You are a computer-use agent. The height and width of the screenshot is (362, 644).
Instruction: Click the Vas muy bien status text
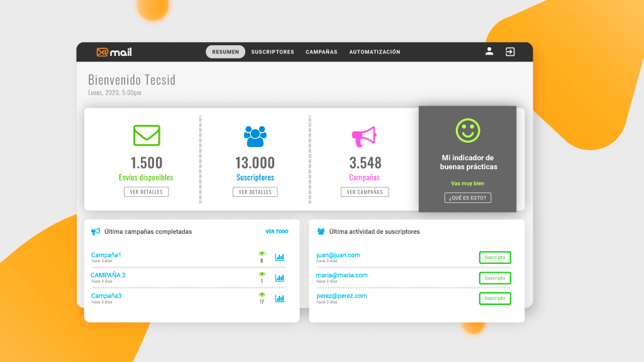point(467,184)
